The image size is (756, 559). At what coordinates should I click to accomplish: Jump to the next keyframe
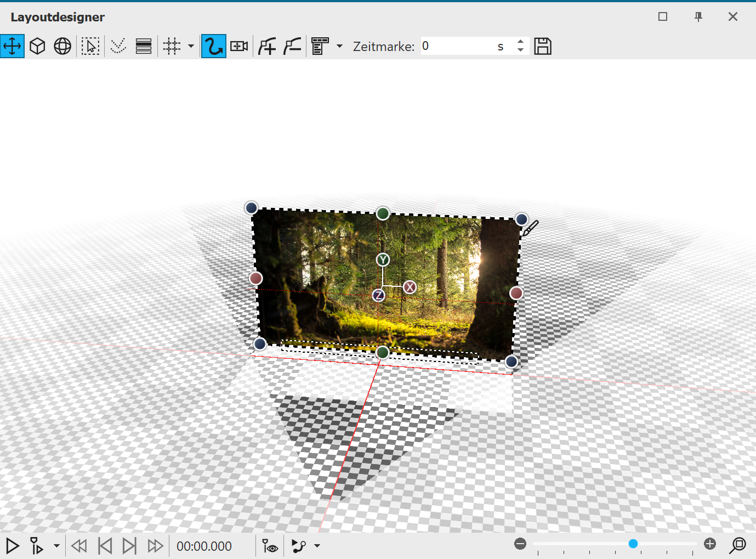click(130, 546)
